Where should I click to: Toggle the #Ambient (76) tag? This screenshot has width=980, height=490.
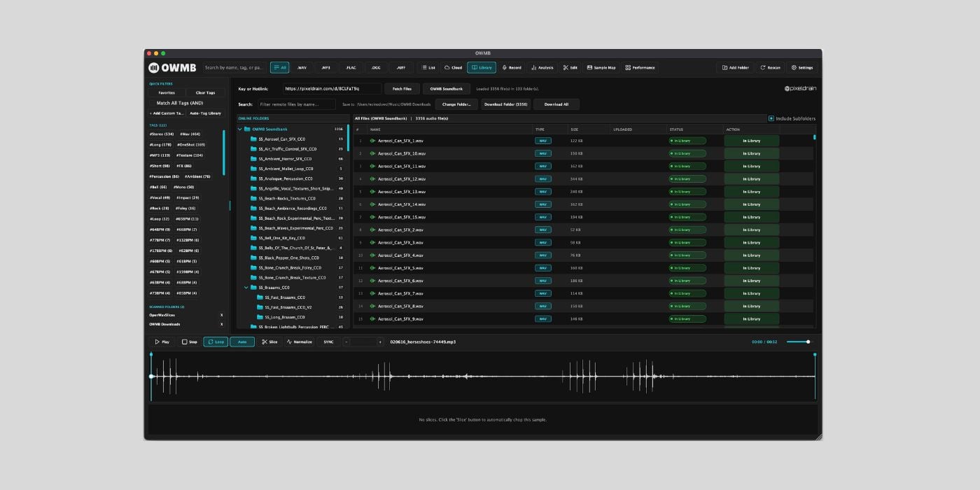[197, 176]
